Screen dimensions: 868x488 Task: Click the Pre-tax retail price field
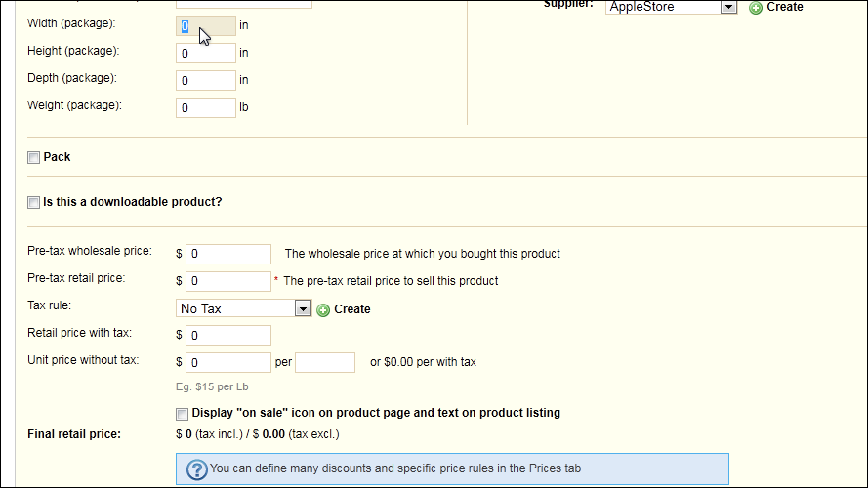[228, 281]
